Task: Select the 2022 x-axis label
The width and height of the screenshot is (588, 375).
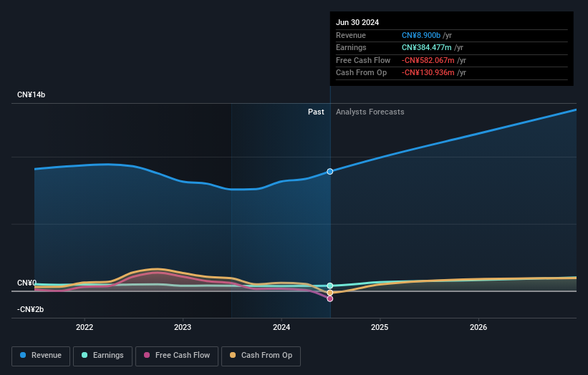Action: click(85, 328)
